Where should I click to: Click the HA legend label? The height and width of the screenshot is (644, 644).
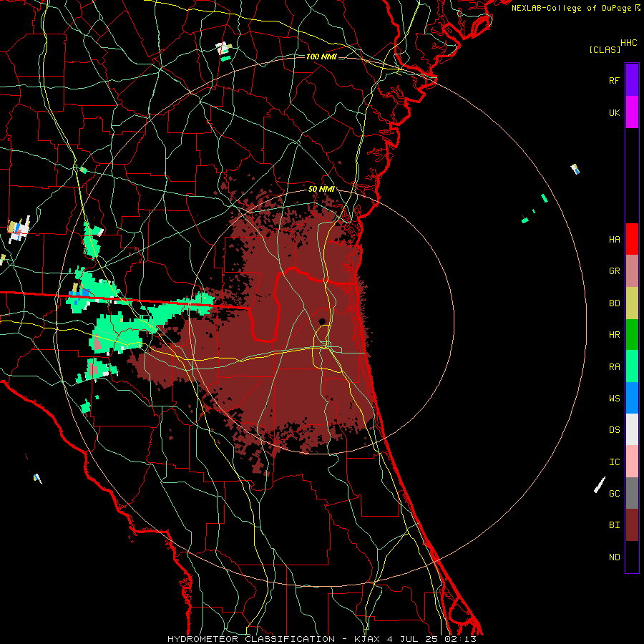[x=614, y=239]
